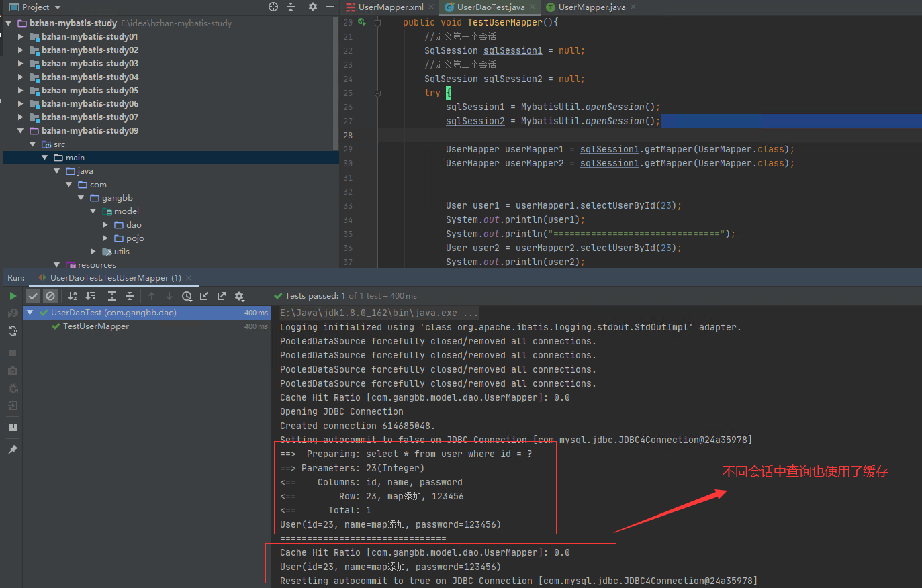This screenshot has width=922, height=588.
Task: Click Rerun Failed Tests icon in the Run sidebar
Action: pos(13,313)
